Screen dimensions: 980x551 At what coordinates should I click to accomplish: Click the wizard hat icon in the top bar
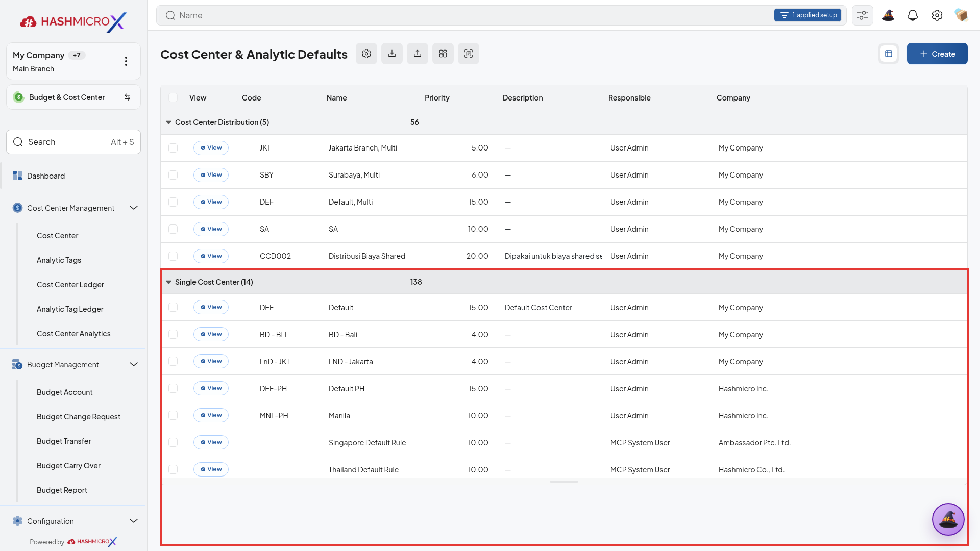pos(888,15)
